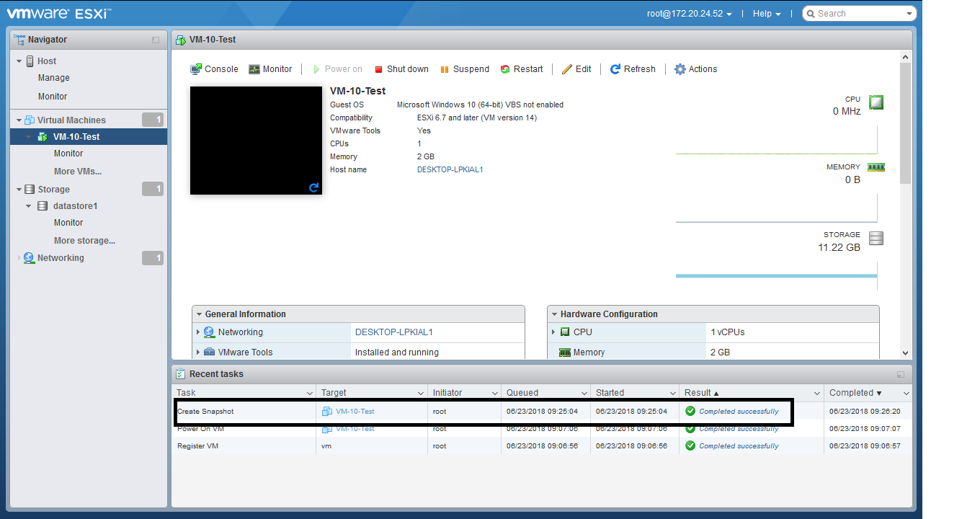980x519 pixels.
Task: Suspend the VM-10-Test machine
Action: [x=465, y=69]
